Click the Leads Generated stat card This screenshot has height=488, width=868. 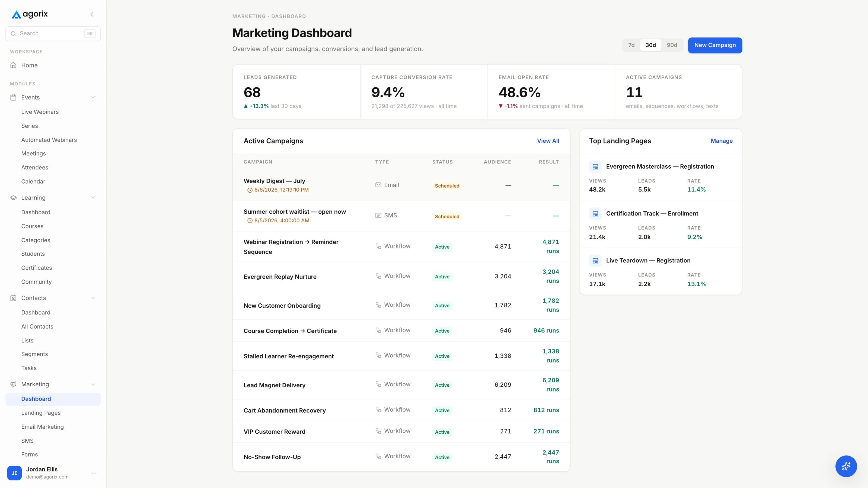tap(296, 92)
